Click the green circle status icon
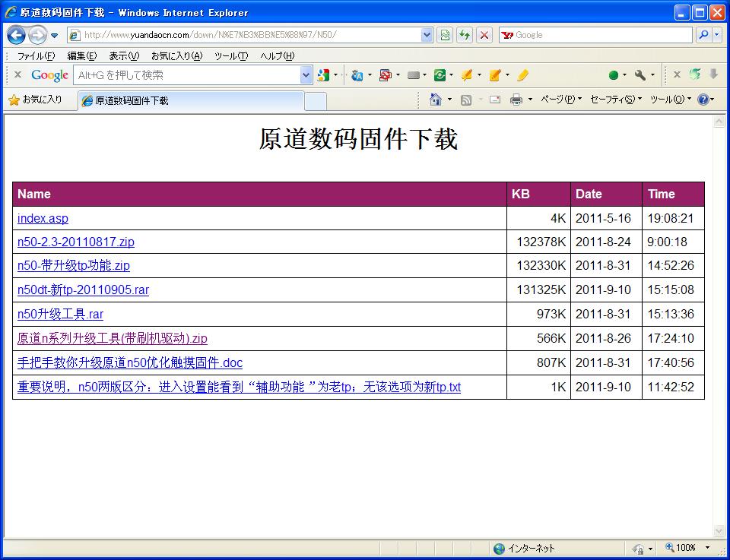This screenshot has width=730, height=560. click(x=614, y=75)
